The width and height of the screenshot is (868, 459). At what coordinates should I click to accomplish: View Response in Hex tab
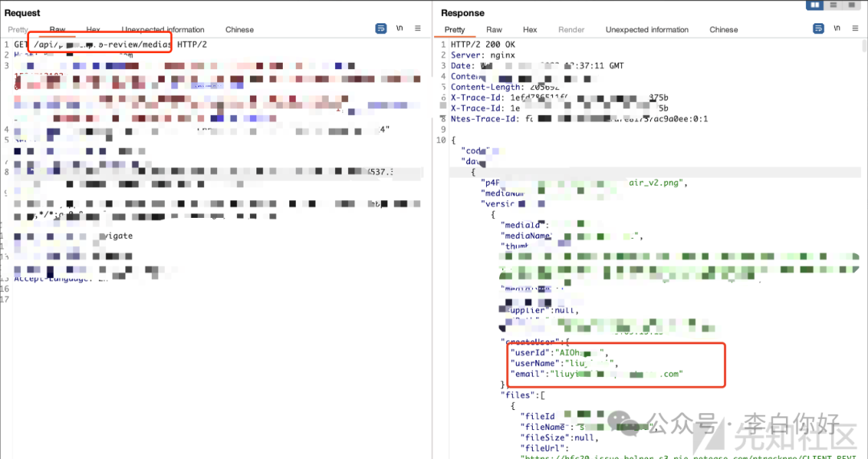[530, 30]
